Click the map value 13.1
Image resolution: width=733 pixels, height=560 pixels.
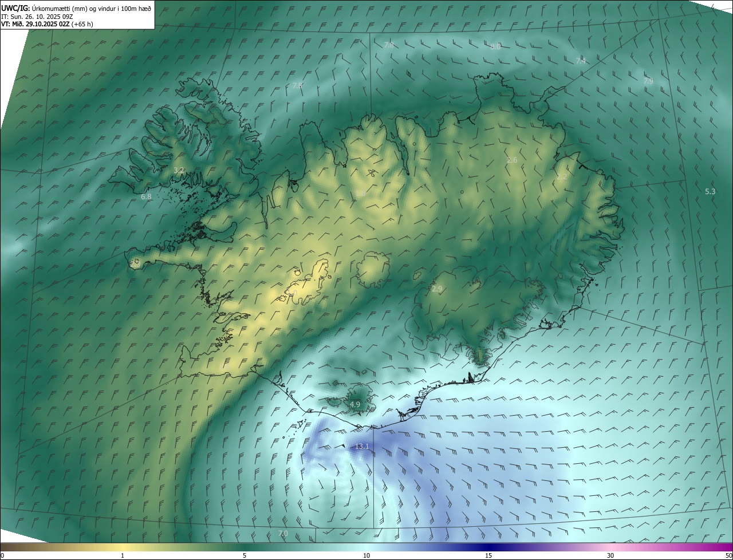(362, 446)
